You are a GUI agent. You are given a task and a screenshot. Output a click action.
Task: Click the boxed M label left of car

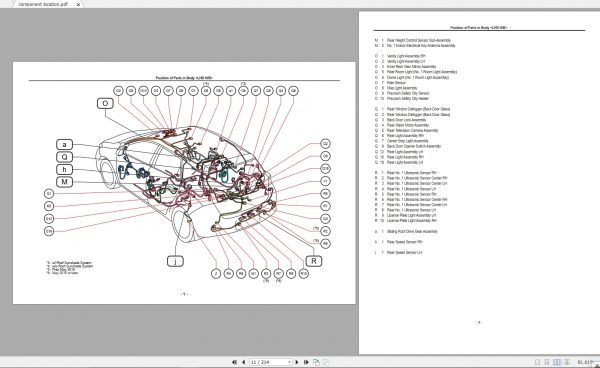tap(64, 182)
